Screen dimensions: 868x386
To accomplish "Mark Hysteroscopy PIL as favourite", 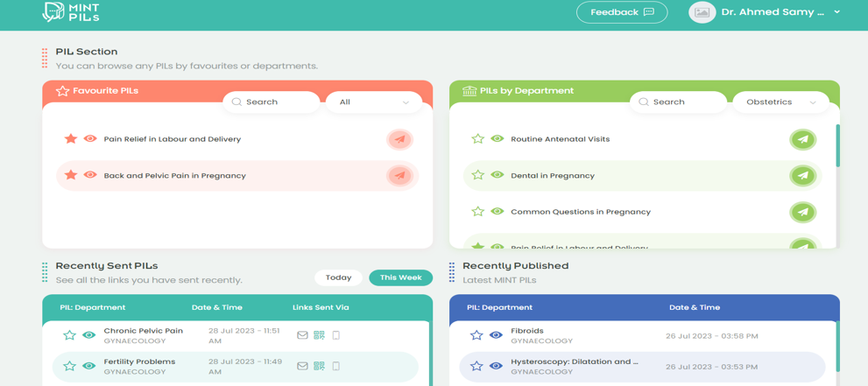I will point(476,367).
